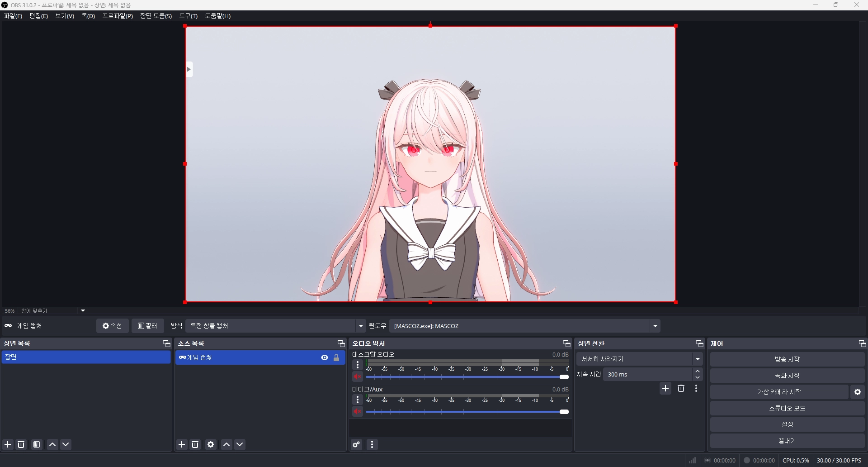Open transition properties three-dot menu
The width and height of the screenshot is (868, 467).
coord(697,388)
